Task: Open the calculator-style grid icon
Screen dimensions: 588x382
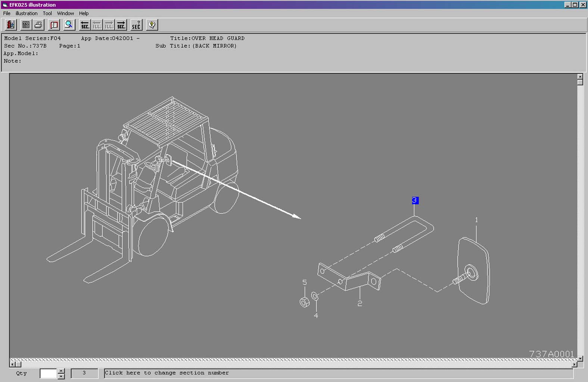Action: point(26,25)
